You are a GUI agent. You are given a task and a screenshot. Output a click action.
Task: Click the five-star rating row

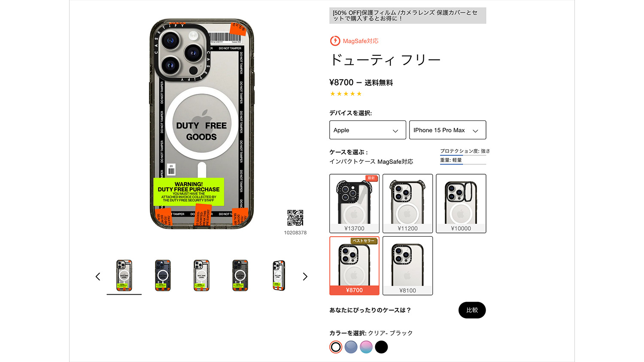point(346,94)
